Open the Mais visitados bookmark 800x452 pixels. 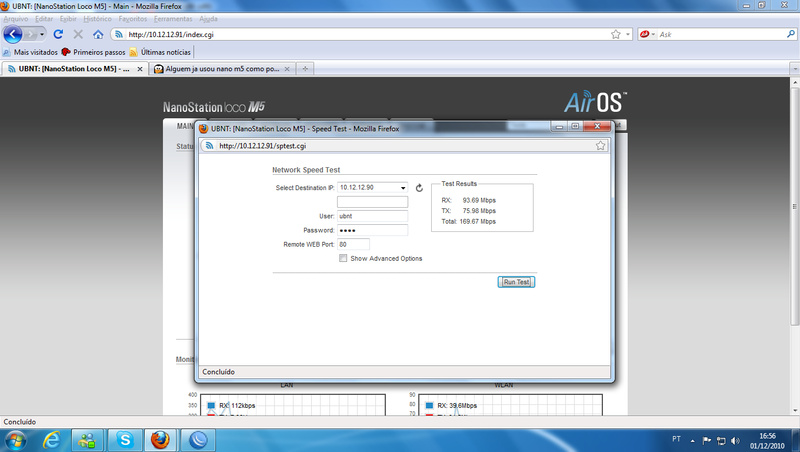point(30,52)
